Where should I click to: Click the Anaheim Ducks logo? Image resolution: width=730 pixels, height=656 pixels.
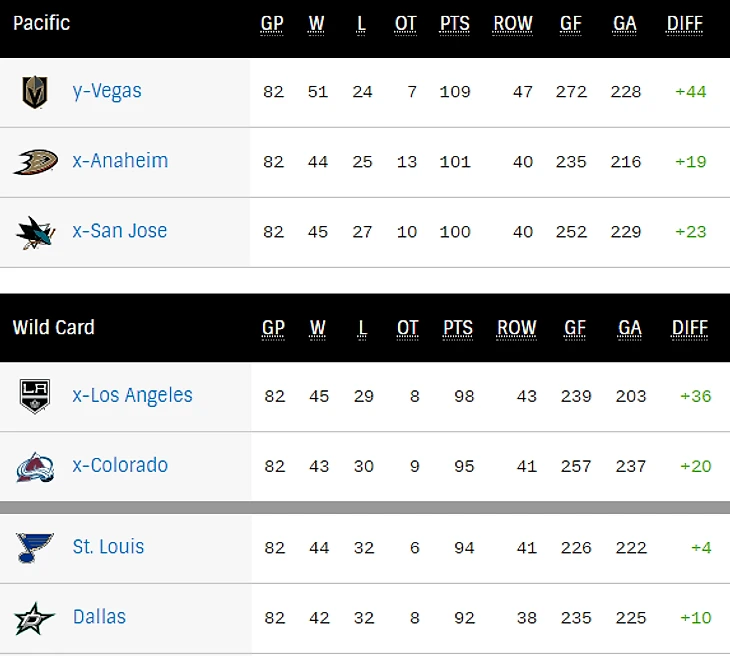click(x=35, y=162)
